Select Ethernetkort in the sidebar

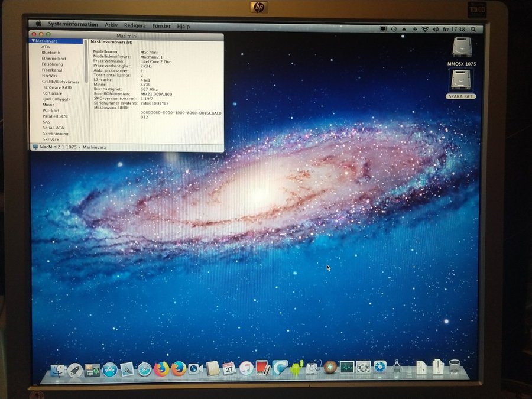[x=54, y=59]
